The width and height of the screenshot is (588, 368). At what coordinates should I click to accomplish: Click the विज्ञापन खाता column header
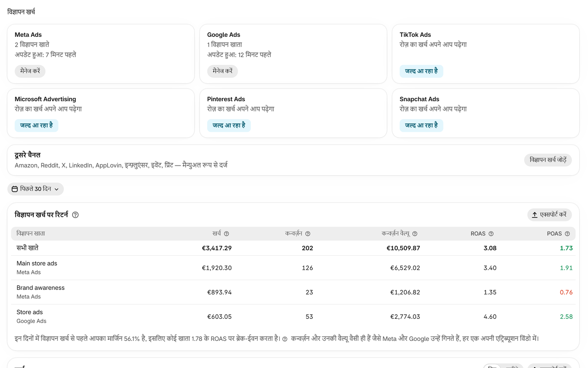[31, 234]
